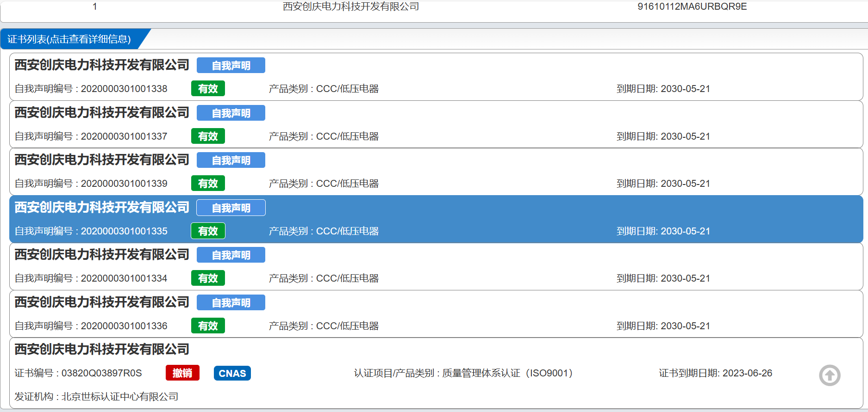Open company title above declaration 2020000301001336
Screen dimensions: 868x412
[x=102, y=302]
